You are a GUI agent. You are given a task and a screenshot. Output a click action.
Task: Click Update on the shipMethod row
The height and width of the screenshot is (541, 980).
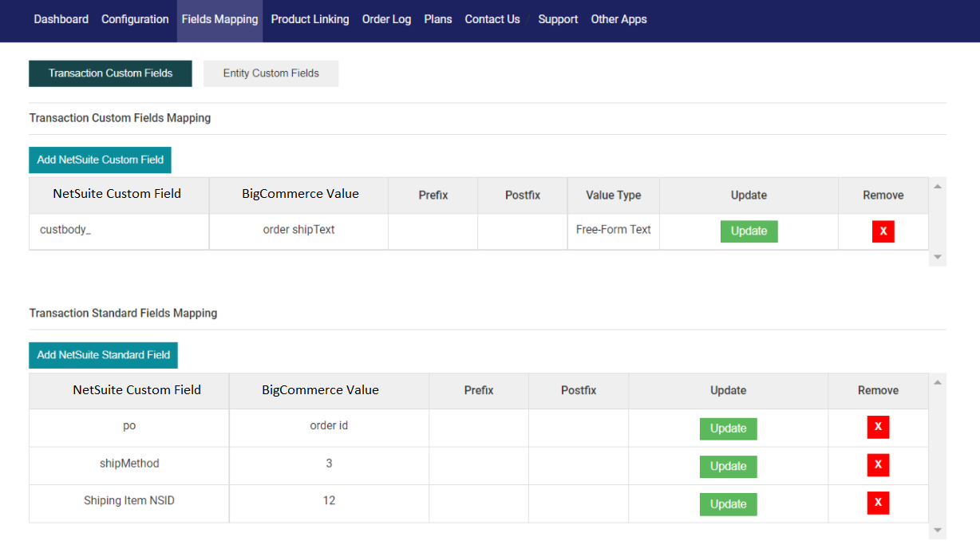(728, 465)
